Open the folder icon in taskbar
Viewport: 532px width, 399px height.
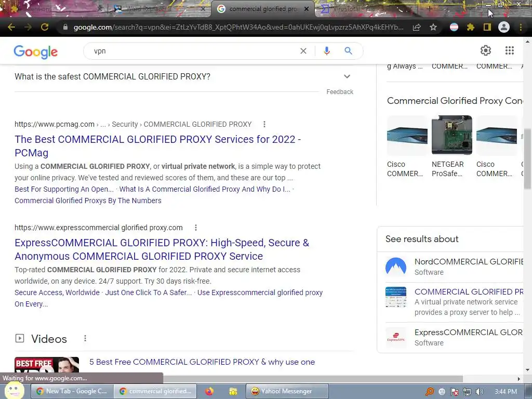[x=233, y=392]
